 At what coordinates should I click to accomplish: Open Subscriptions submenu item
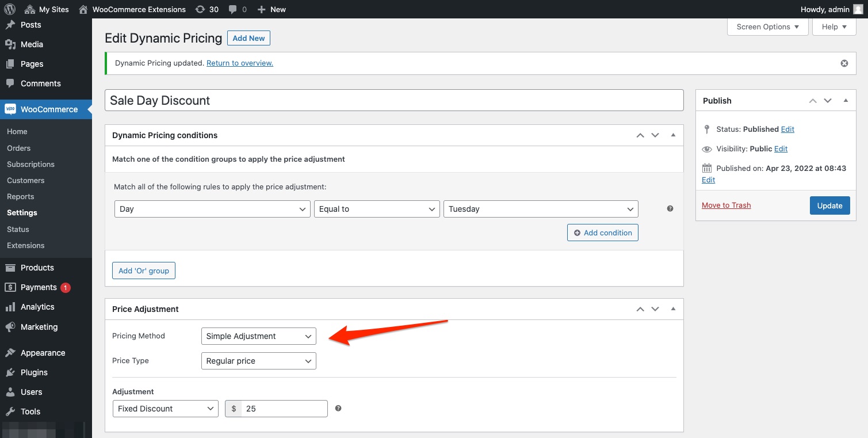[x=31, y=164]
